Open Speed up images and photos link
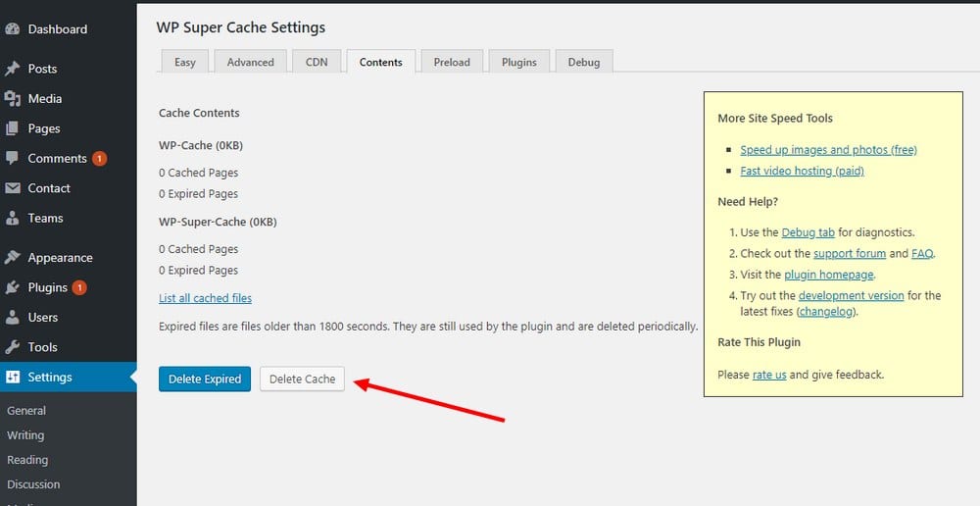The height and width of the screenshot is (506, 980). (829, 150)
